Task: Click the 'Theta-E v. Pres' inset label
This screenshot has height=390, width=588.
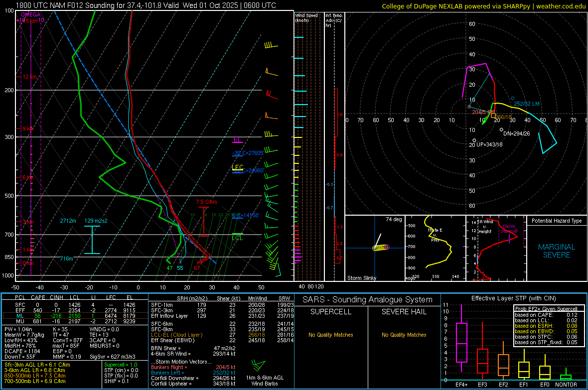Action: [x=435, y=235]
